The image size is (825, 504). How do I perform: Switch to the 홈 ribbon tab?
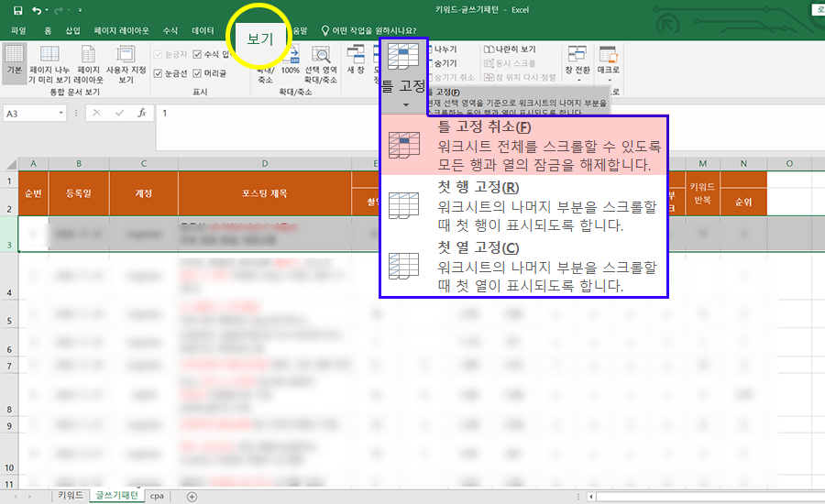click(x=48, y=30)
